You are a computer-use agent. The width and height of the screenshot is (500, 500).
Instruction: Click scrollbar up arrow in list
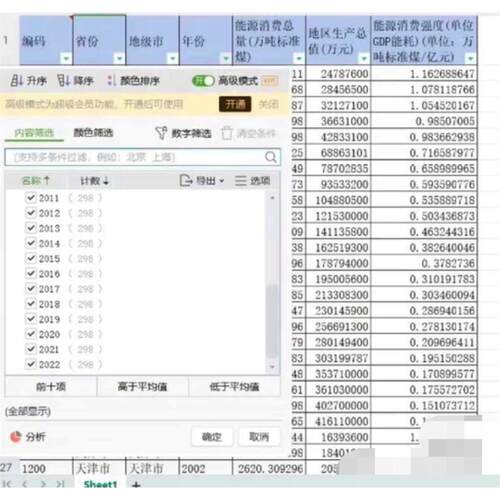click(x=272, y=198)
